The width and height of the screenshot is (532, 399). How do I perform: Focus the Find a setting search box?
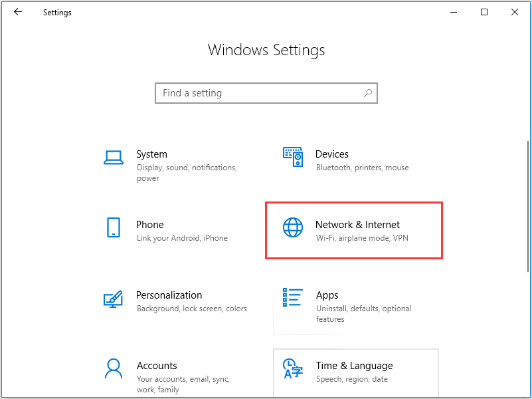[266, 93]
